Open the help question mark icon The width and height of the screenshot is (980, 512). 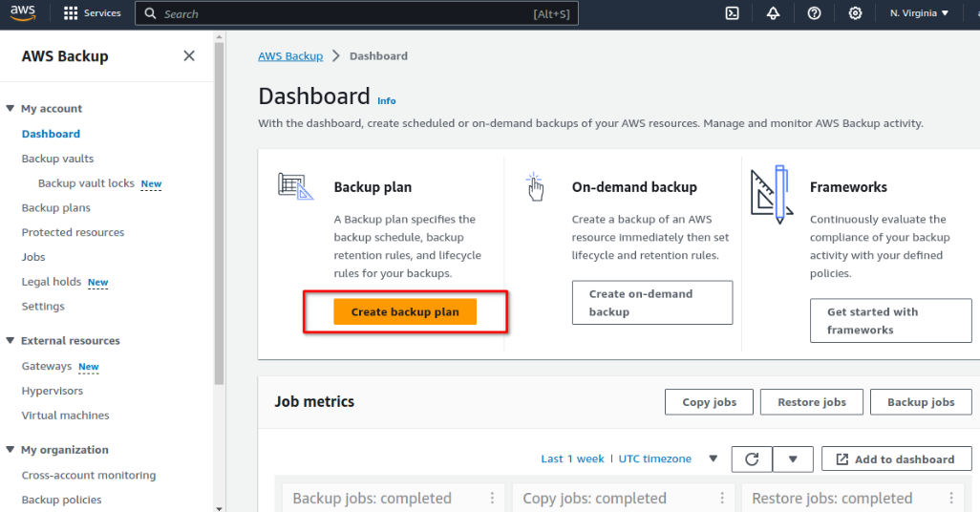814,13
